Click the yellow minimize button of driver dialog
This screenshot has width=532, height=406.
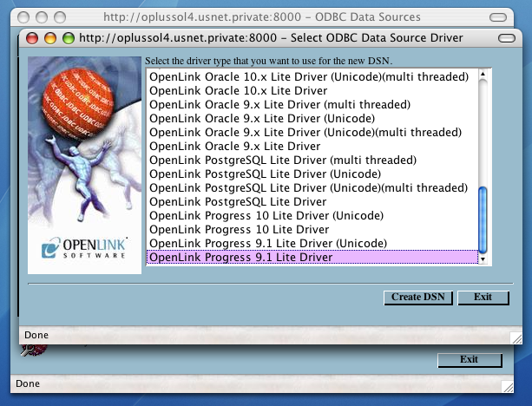[x=49, y=38]
